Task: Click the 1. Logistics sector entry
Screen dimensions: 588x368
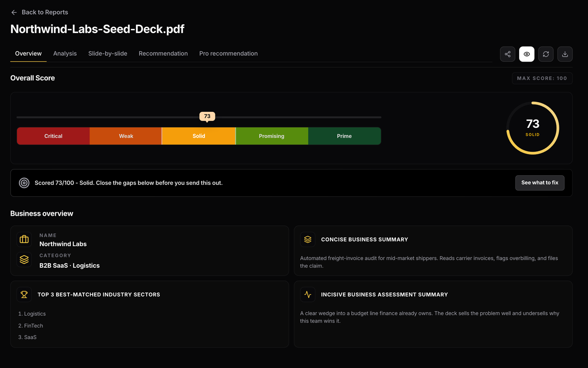Action: coord(32,314)
